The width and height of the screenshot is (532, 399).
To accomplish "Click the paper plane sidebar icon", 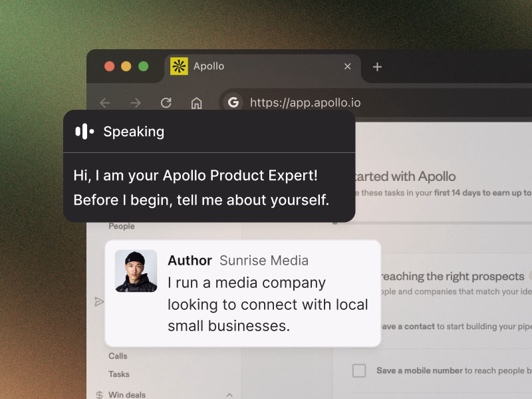I will (99, 301).
